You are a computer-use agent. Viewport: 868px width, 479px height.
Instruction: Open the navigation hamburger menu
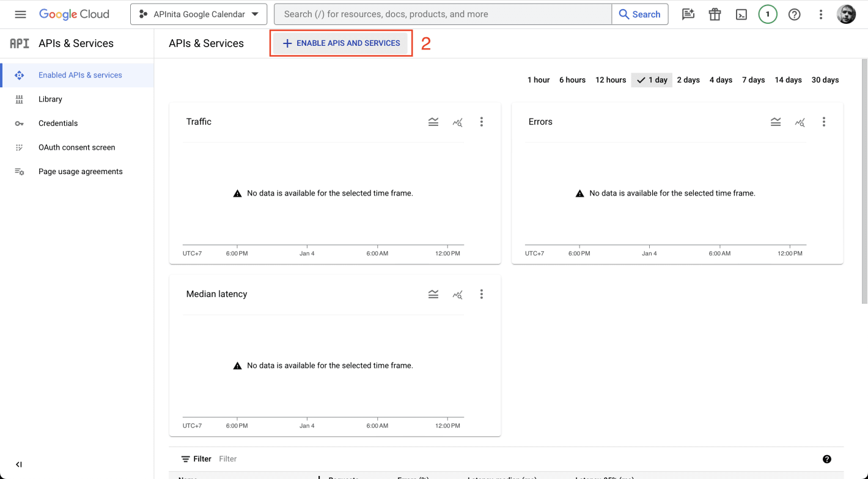(20, 13)
